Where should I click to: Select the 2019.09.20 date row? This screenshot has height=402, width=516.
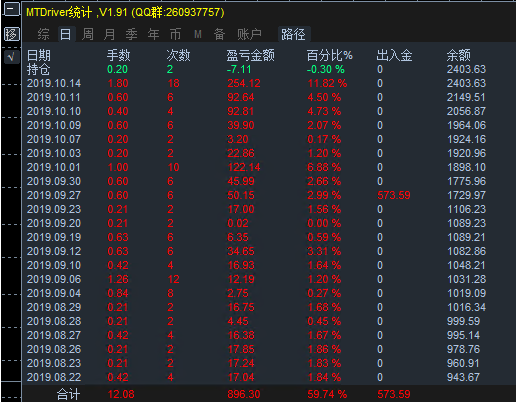tap(54, 223)
